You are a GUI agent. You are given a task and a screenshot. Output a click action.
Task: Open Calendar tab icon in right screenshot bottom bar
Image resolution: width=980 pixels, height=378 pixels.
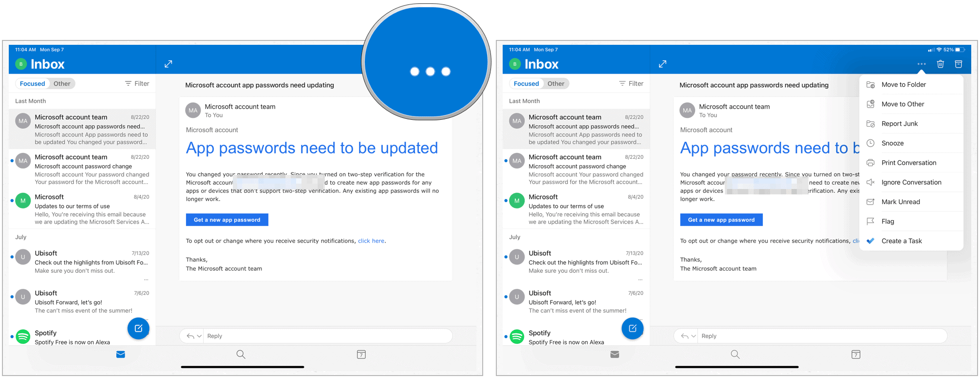point(855,355)
